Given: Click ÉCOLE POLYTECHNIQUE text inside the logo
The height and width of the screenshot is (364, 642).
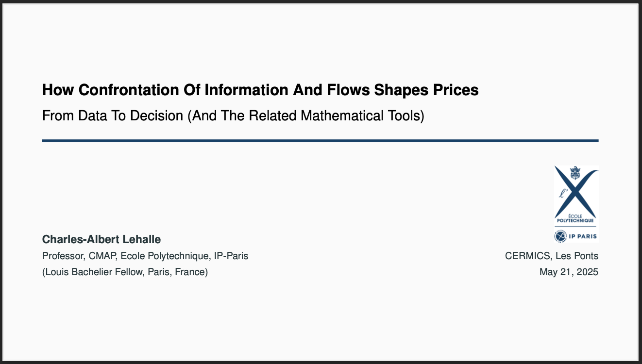Looking at the screenshot, I should click(575, 218).
